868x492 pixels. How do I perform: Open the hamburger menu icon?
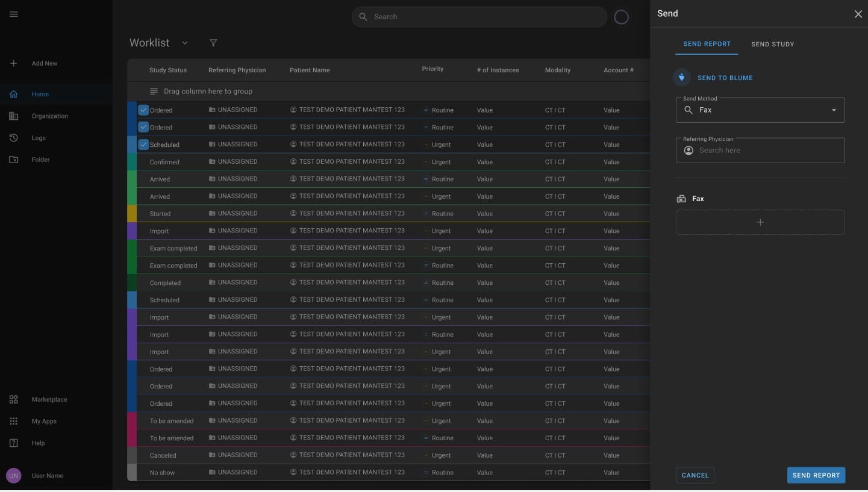13,14
